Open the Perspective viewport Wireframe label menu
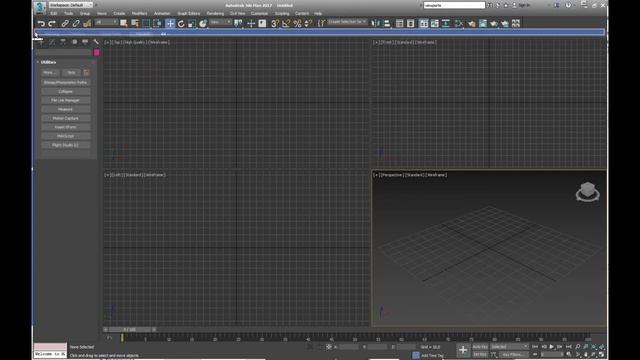This screenshot has height=360, width=640. (x=436, y=175)
